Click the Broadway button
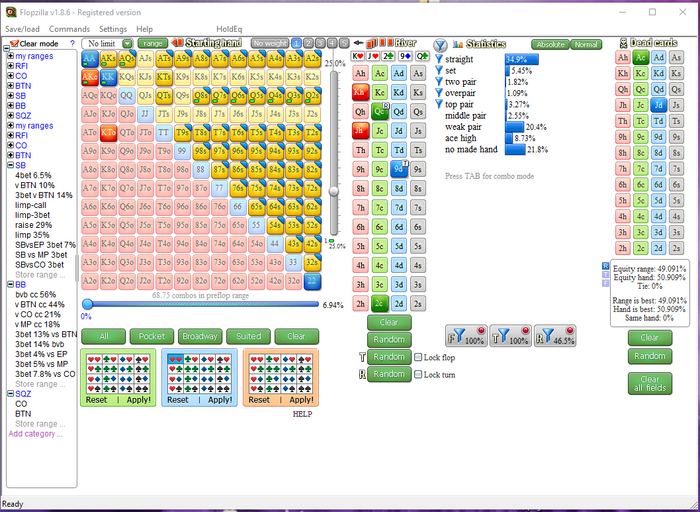The width and height of the screenshot is (700, 512). [200, 336]
